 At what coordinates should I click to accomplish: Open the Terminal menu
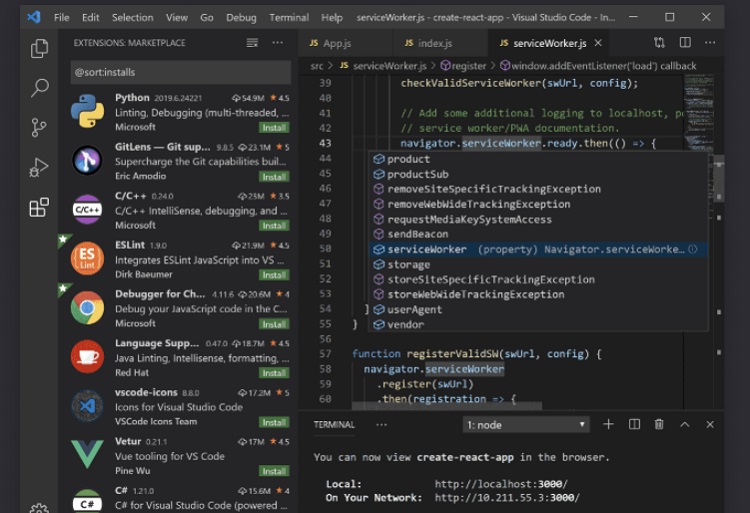tap(289, 18)
